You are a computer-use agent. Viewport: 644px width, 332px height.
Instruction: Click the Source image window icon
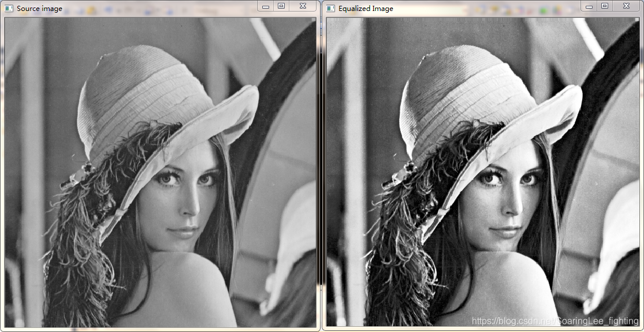point(9,8)
